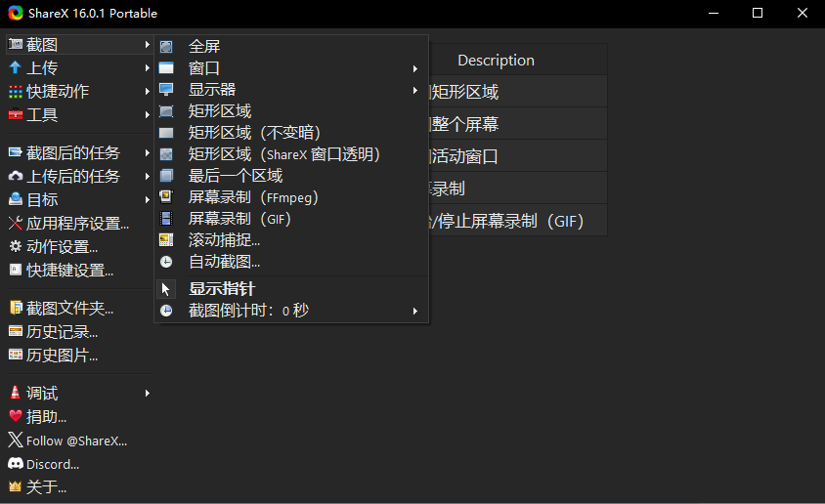Open 动作设置... text in sidebar
The height and width of the screenshot is (504, 825).
pyautogui.click(x=63, y=247)
